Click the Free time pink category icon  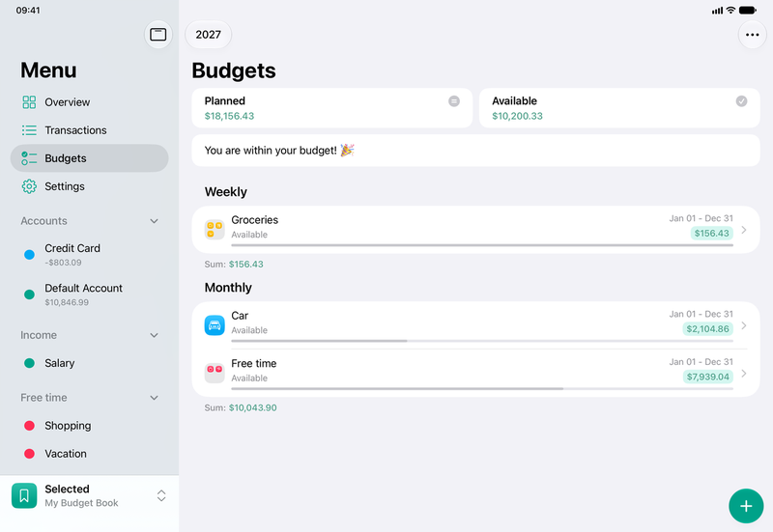coord(215,373)
